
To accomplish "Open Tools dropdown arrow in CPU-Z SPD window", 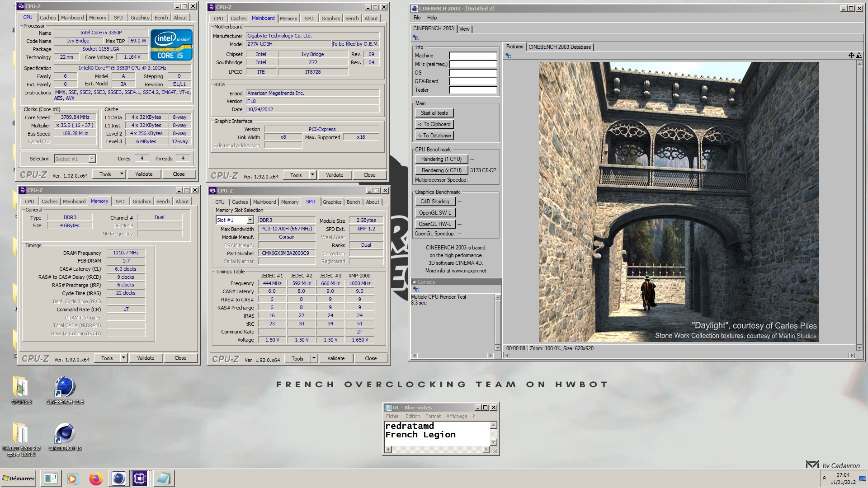I will click(x=314, y=358).
